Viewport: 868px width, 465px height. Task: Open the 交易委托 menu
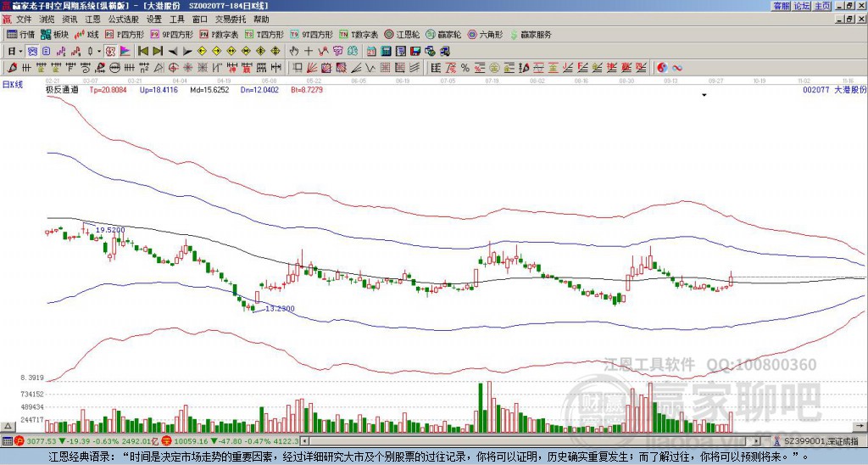point(231,20)
